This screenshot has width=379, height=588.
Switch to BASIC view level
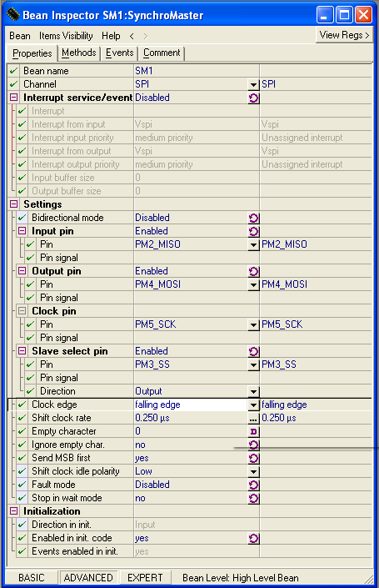(x=32, y=578)
